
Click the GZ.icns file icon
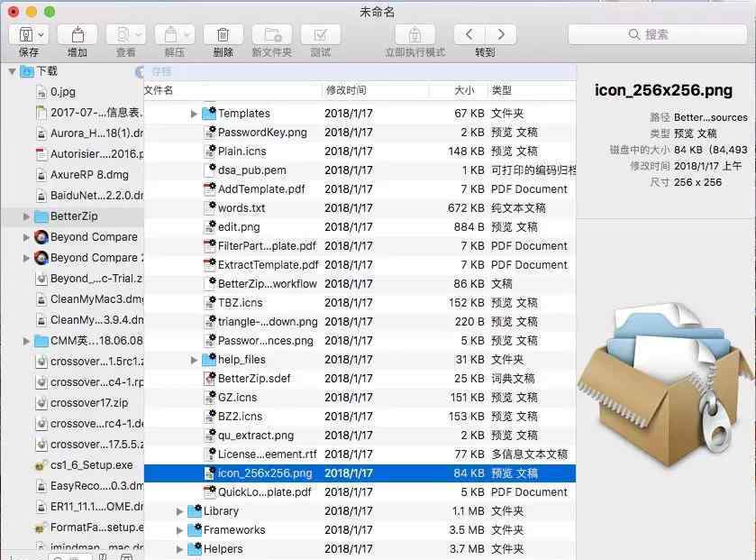coord(210,397)
